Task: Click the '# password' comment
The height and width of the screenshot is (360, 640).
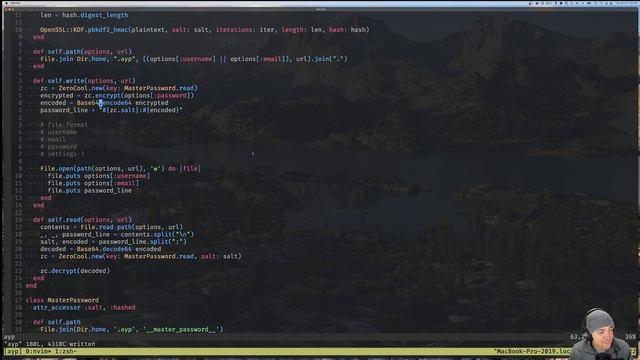Action: 58,147
